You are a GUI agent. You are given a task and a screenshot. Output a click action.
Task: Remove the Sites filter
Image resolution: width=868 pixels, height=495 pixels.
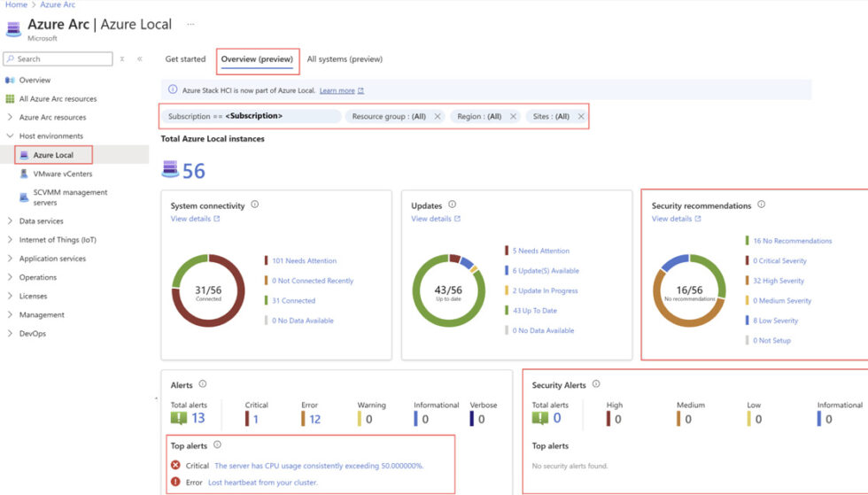click(581, 117)
